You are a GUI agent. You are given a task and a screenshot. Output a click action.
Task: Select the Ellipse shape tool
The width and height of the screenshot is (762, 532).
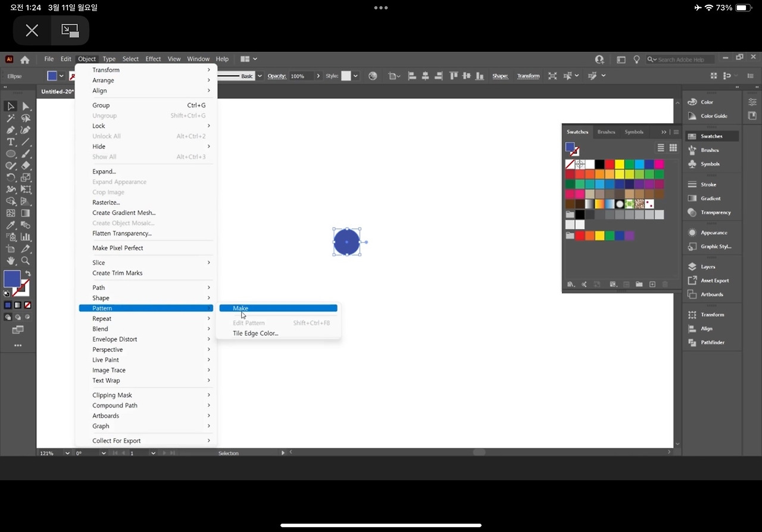[x=11, y=154]
